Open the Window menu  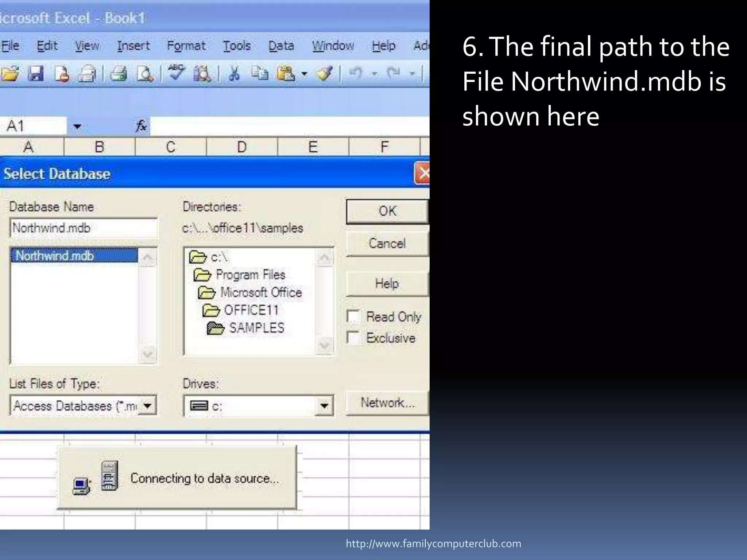(333, 46)
